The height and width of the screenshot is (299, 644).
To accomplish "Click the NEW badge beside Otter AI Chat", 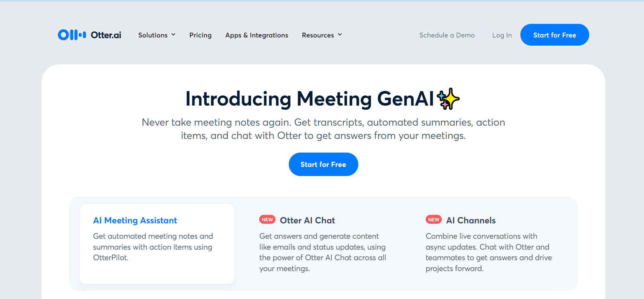I will click(x=267, y=220).
